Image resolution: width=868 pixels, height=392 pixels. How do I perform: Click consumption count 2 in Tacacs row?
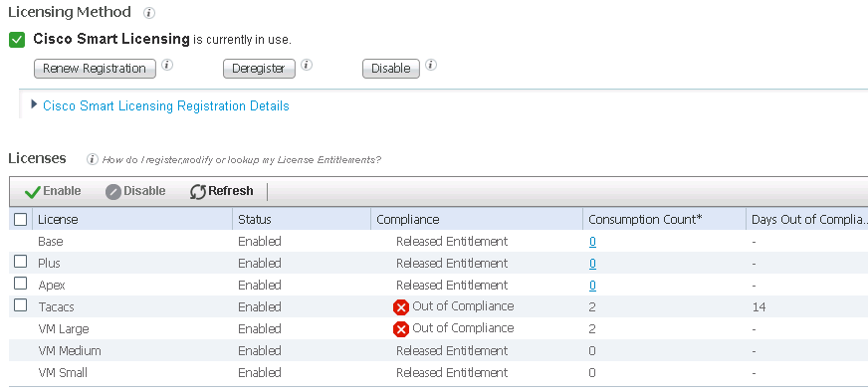[x=592, y=307]
